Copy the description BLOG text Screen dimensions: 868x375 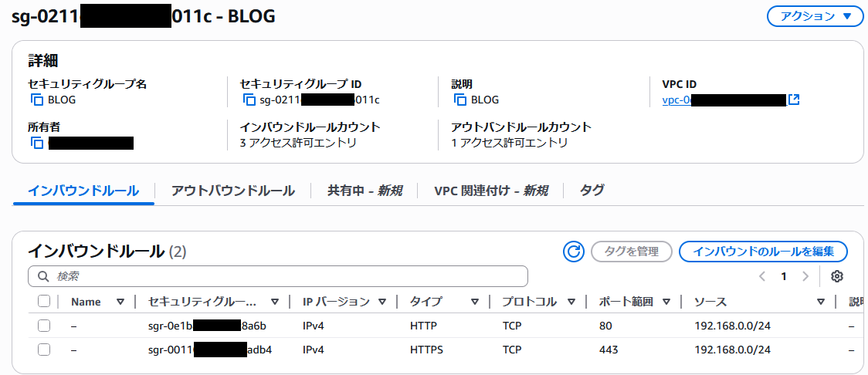click(460, 100)
